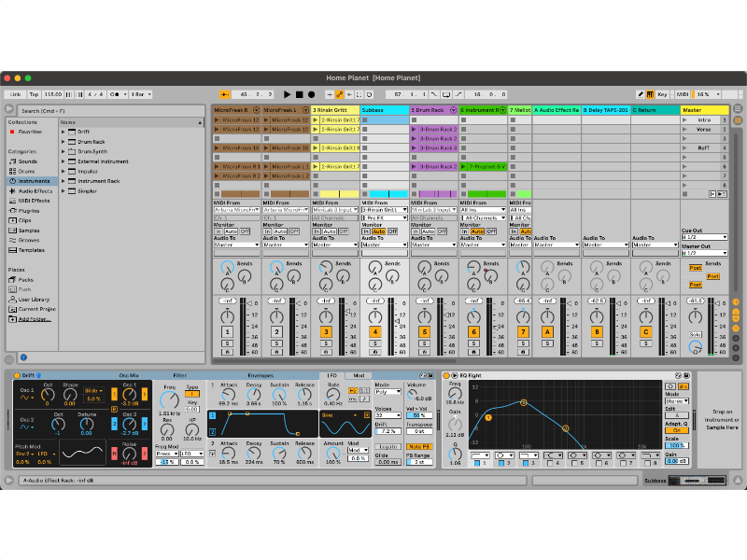
Task: Open the EQ Eight Mode Stereo dropdown
Action: coord(676,401)
